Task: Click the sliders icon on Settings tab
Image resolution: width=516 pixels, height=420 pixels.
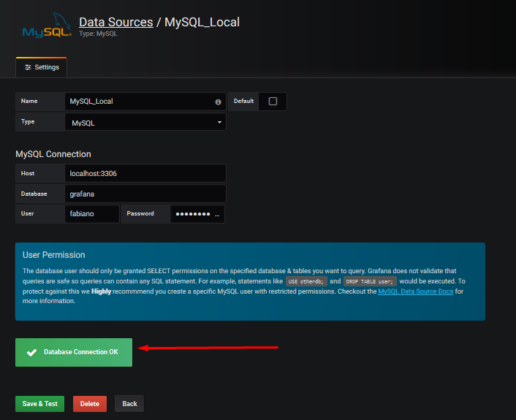Action: [x=28, y=67]
